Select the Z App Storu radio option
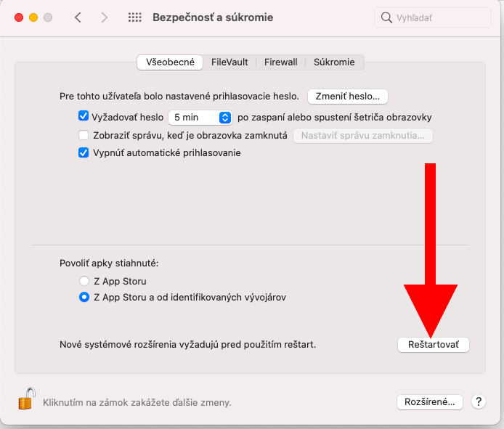This screenshot has height=429, width=504. click(x=84, y=281)
